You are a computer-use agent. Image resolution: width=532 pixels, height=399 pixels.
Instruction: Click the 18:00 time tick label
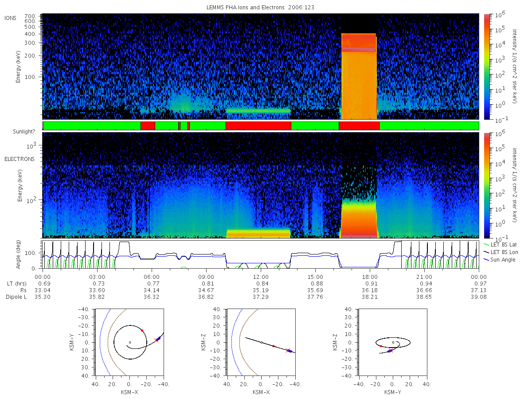pos(370,277)
